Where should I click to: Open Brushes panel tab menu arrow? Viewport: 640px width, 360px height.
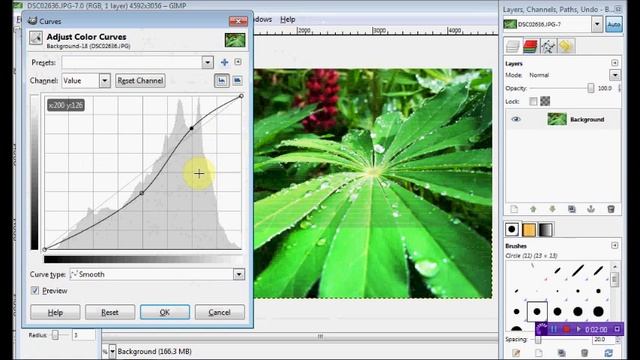coord(615,245)
